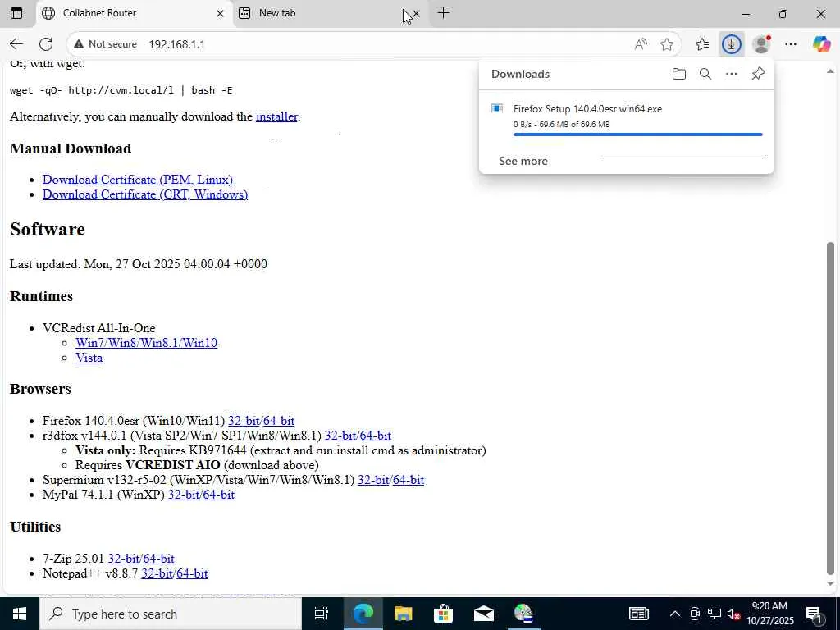Download Certificate (PEM, Linux)

138,180
